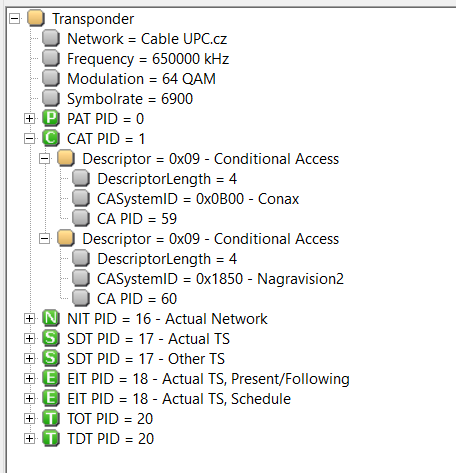Collapse the Nagravision2 Conditional Access descriptor
The width and height of the screenshot is (456, 473).
pyautogui.click(x=44, y=239)
